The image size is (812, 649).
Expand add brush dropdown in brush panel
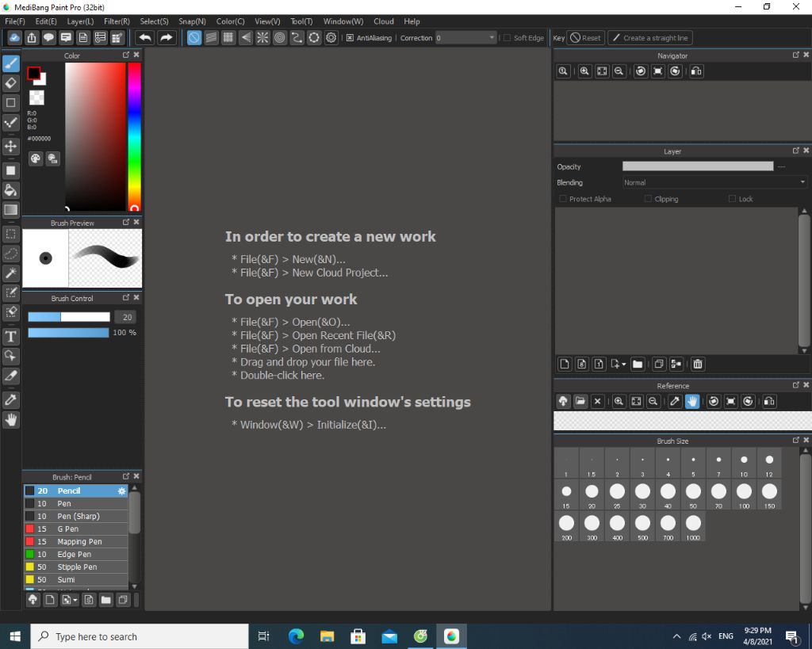(75, 601)
